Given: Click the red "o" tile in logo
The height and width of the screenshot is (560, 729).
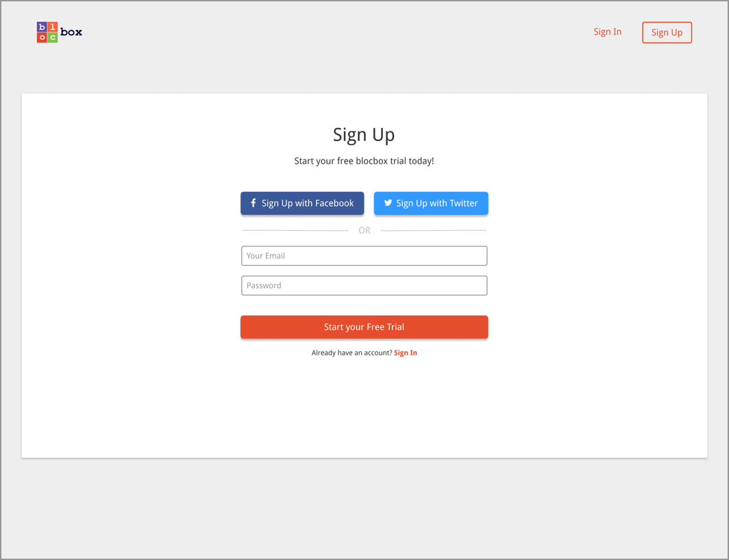Looking at the screenshot, I should point(42,38).
